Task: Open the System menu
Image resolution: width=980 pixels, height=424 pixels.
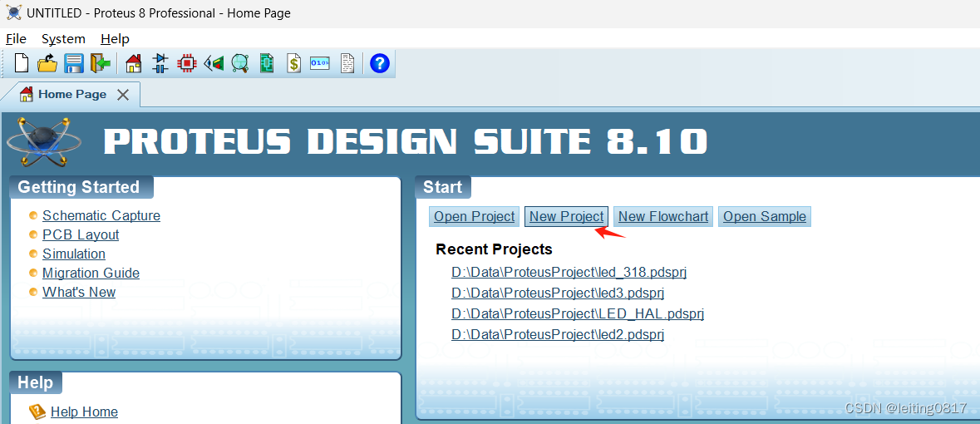Action: coord(63,39)
